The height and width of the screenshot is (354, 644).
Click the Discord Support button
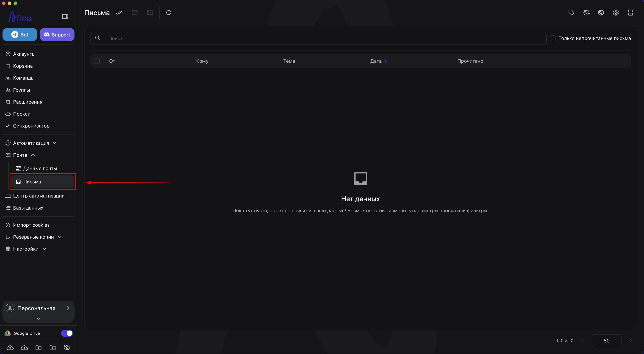(57, 35)
